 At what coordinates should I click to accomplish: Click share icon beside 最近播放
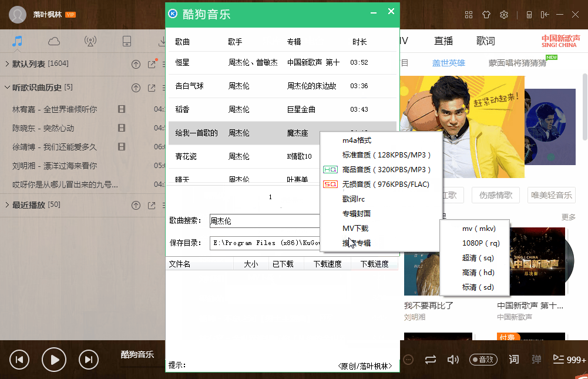152,205
